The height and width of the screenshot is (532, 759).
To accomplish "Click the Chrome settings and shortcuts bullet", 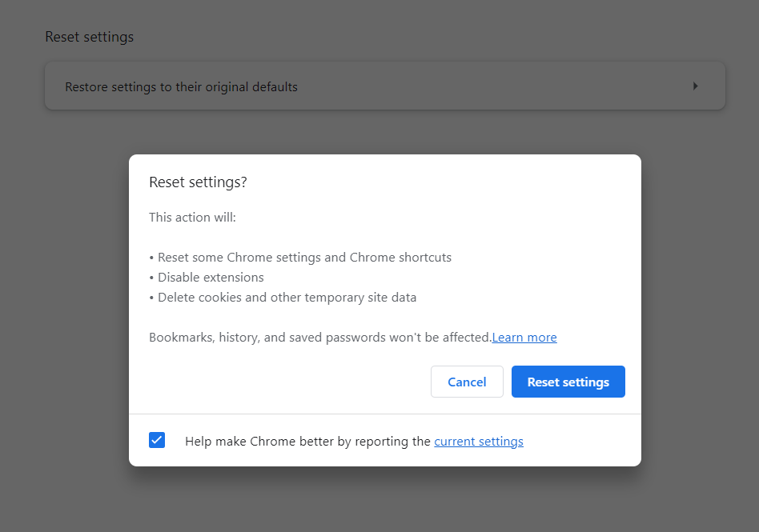I will click(304, 258).
